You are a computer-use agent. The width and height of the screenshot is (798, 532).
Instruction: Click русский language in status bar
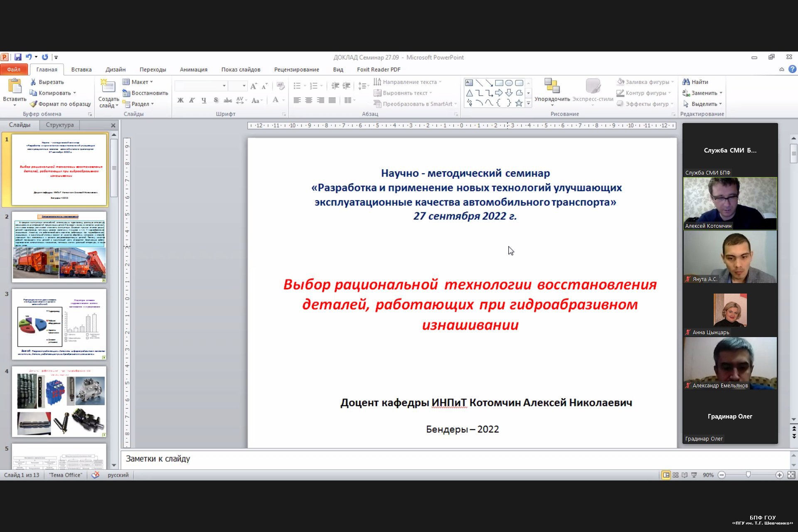[x=118, y=475]
